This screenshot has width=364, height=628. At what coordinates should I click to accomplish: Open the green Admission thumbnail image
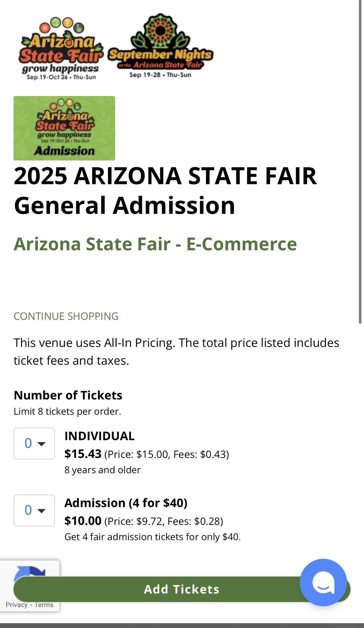click(x=64, y=128)
